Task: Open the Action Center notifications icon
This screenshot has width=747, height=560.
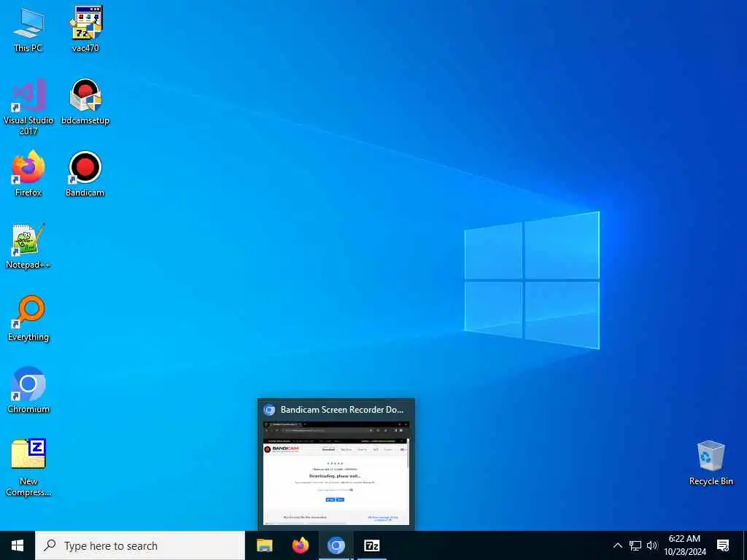Action: 723,545
